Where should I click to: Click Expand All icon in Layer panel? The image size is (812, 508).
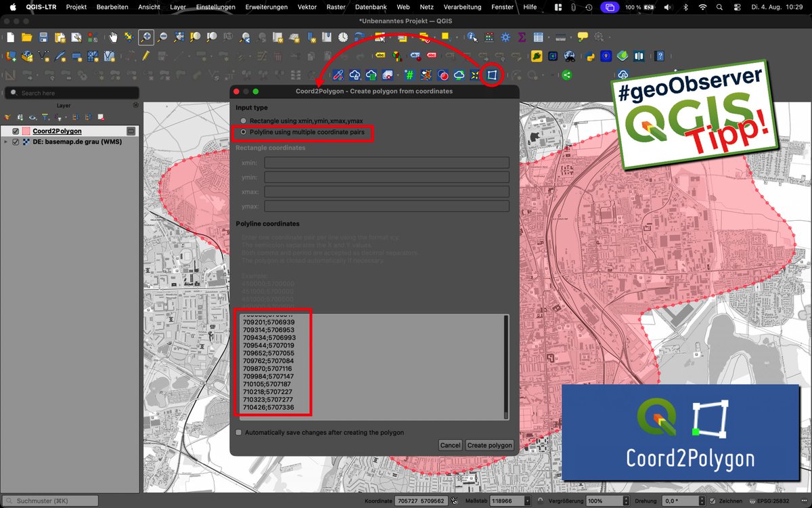pyautogui.click(x=75, y=117)
